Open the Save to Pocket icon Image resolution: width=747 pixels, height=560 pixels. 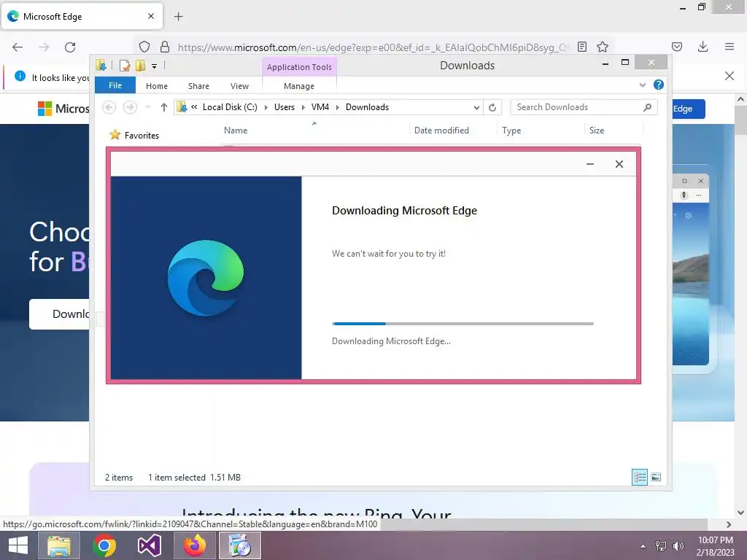[x=677, y=47]
